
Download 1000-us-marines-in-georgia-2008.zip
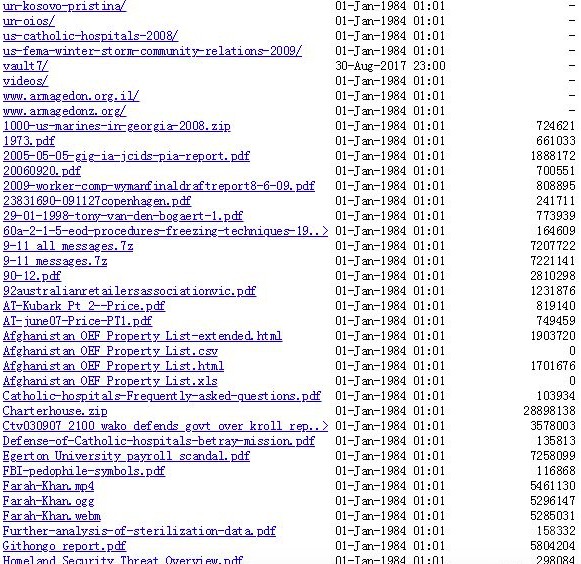coord(117,126)
